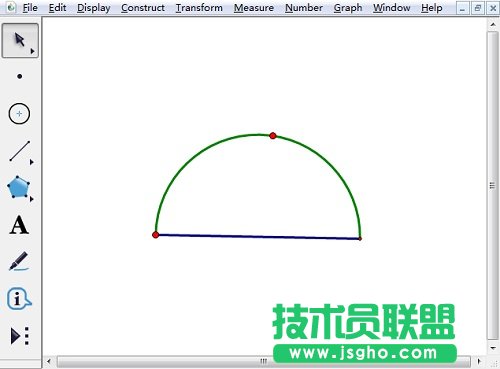Expand the Polygon tool flyout arrow

click(32, 199)
